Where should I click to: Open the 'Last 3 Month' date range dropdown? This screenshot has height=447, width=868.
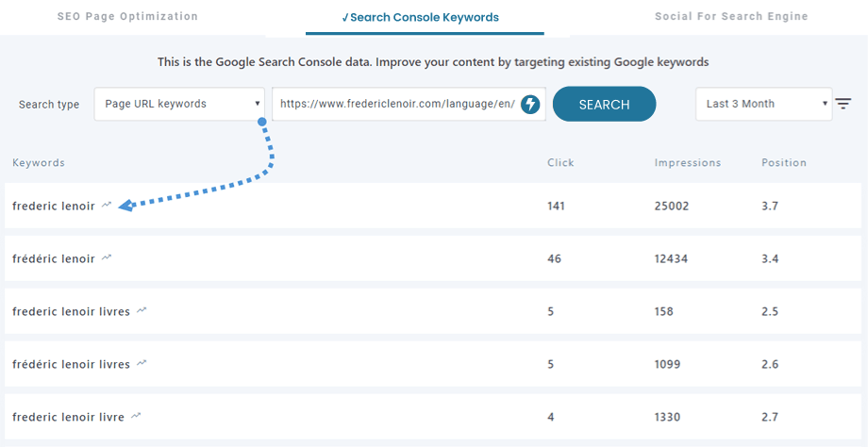[x=763, y=104]
